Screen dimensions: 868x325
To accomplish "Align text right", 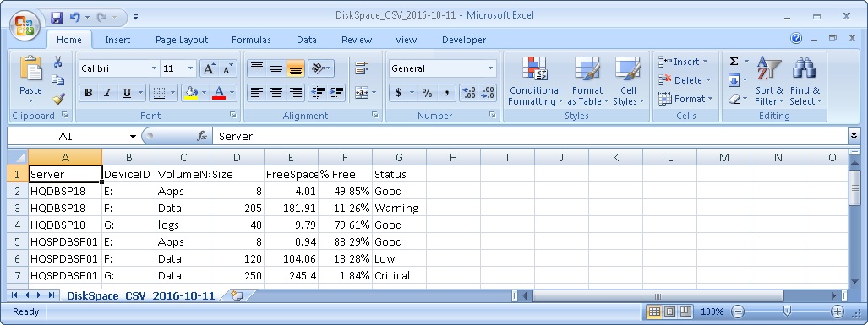I will (x=296, y=92).
